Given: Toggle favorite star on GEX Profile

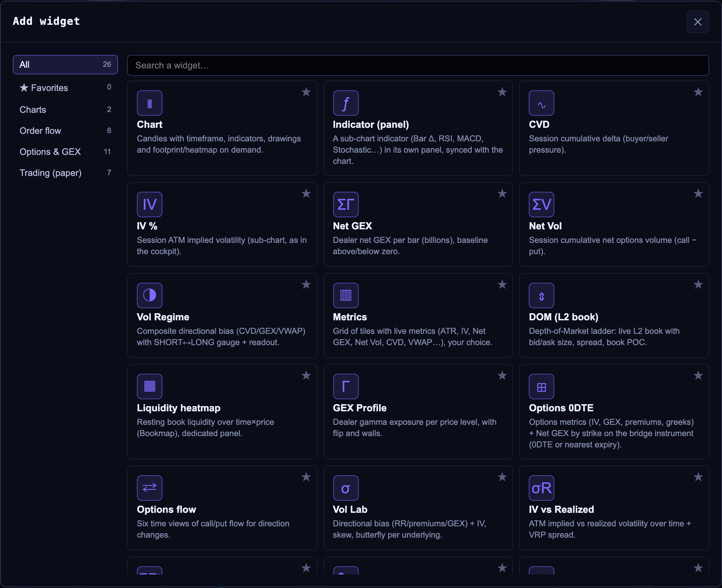Looking at the screenshot, I should coord(502,376).
